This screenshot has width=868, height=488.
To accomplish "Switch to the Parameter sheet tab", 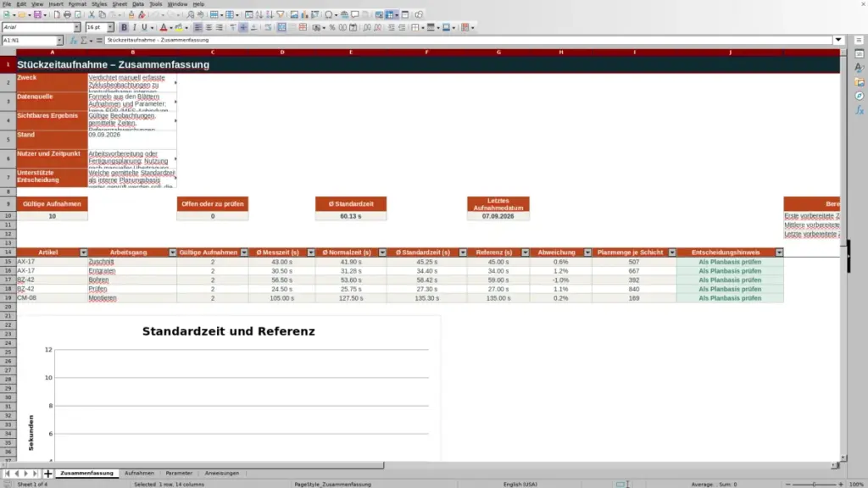I will pos(179,474).
